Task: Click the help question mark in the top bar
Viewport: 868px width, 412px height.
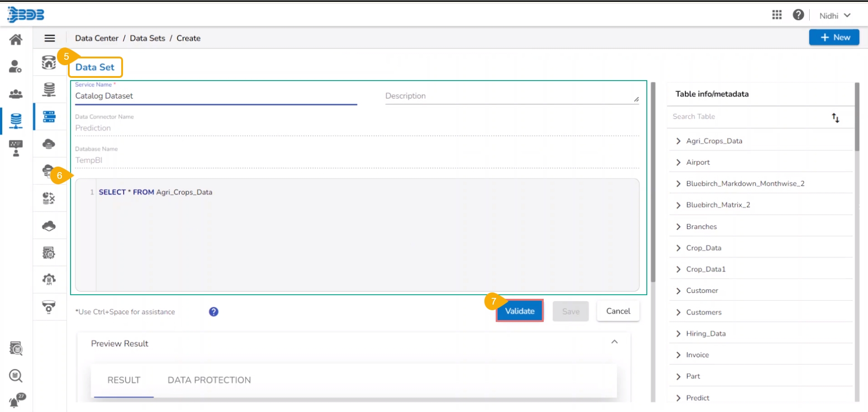Action: tap(798, 15)
